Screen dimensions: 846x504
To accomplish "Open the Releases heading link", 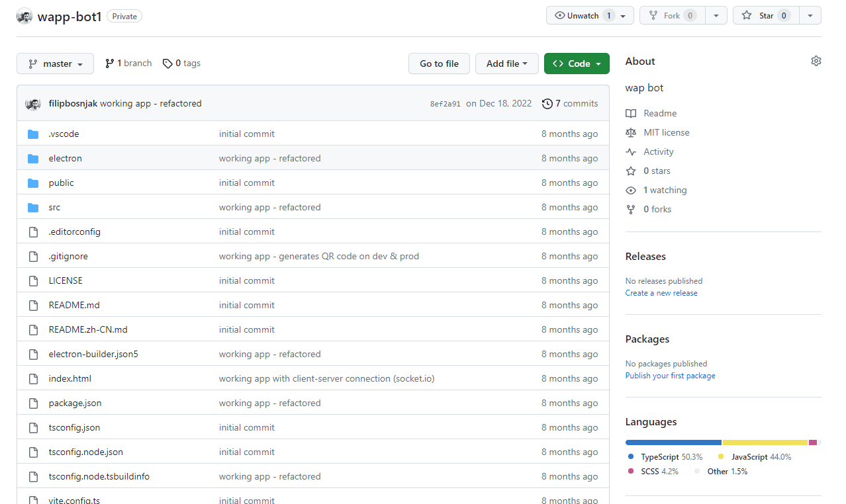I will [x=645, y=256].
